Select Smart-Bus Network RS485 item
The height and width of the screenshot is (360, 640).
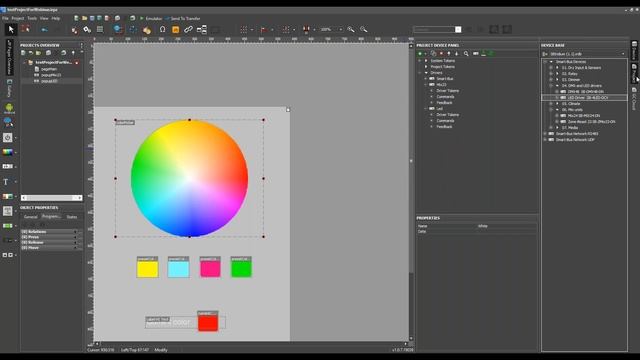(577, 133)
